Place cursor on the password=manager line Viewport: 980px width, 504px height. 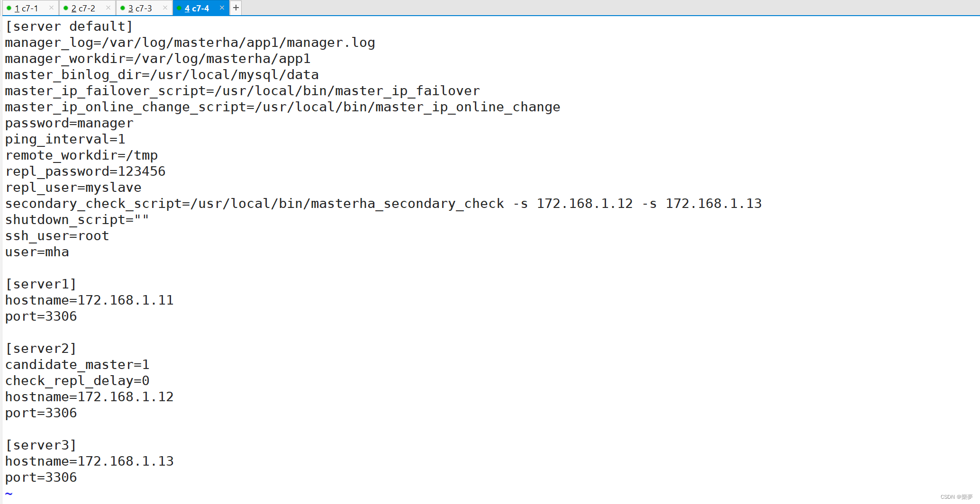(69, 123)
